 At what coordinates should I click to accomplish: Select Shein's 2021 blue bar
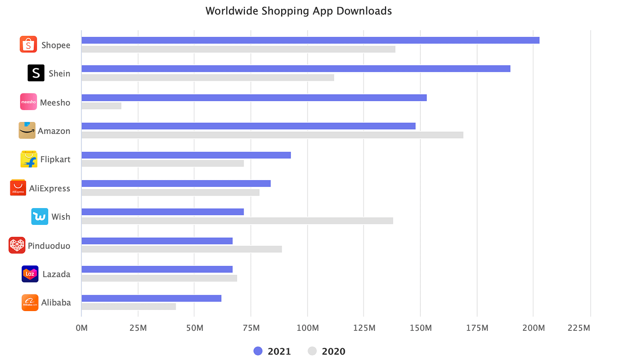296,69
